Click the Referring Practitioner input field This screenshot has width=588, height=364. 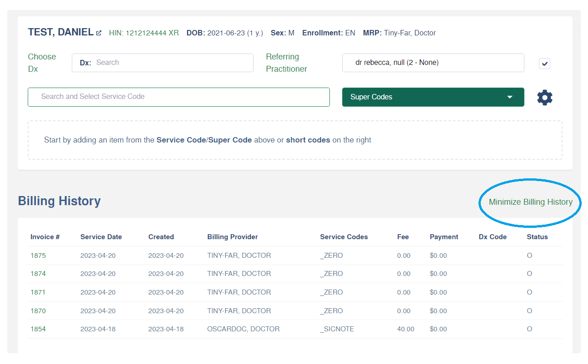point(433,63)
